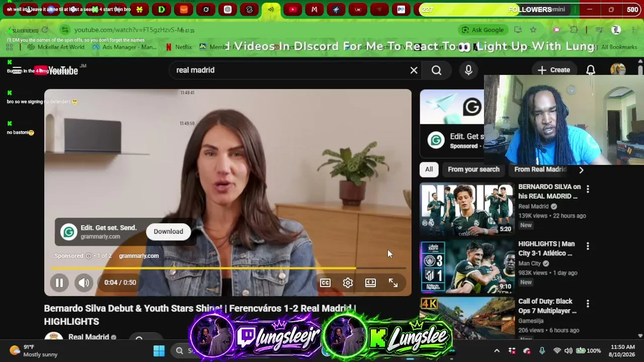Open YouTube notifications bell
This screenshot has height=362, width=644.
tap(591, 70)
